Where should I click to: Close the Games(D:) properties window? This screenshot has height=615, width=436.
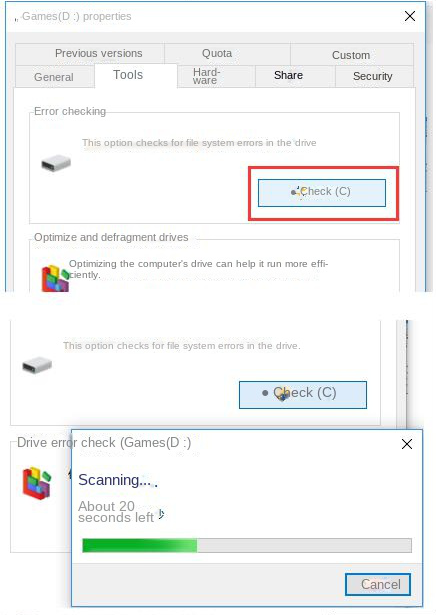click(x=410, y=16)
